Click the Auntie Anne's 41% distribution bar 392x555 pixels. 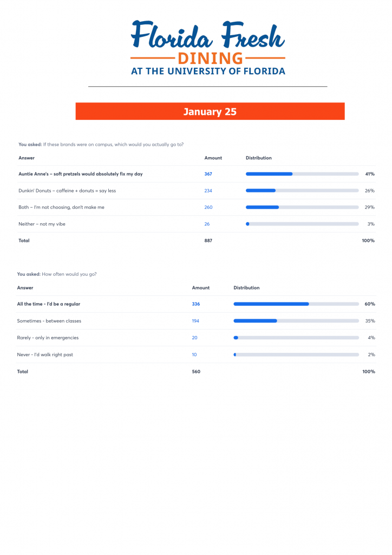302,174
